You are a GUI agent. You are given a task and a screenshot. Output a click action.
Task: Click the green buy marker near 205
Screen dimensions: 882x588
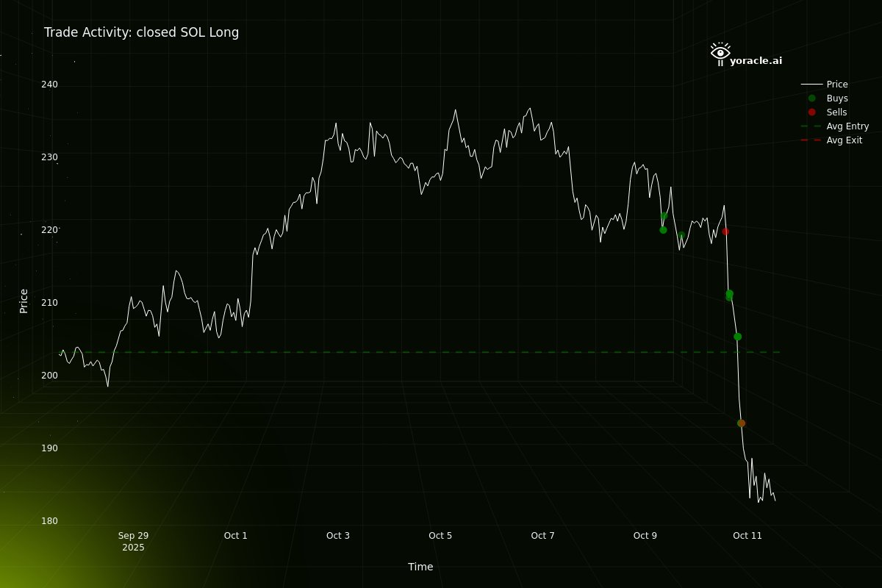737,337
